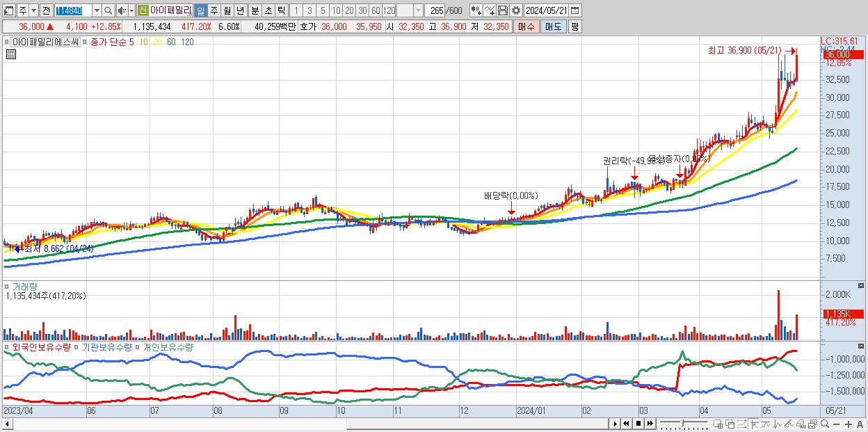The width and height of the screenshot is (868, 432).
Task: Click the line chart tool icon
Action: coord(490,10)
